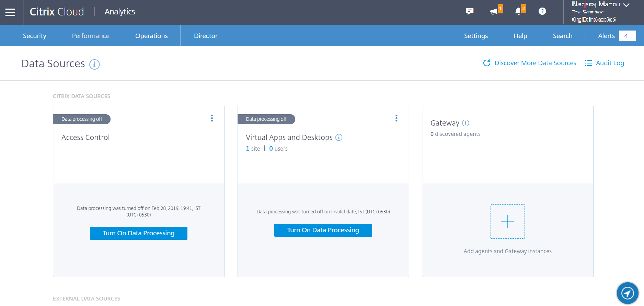Click the Virtual Apps and Desktops card title

tap(289, 138)
